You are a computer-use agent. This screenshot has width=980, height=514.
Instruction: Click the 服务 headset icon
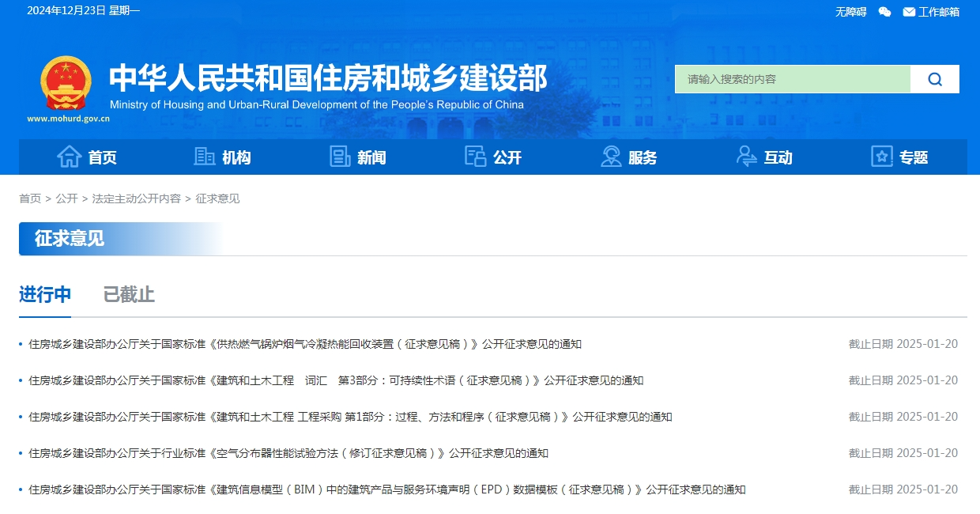tap(611, 157)
